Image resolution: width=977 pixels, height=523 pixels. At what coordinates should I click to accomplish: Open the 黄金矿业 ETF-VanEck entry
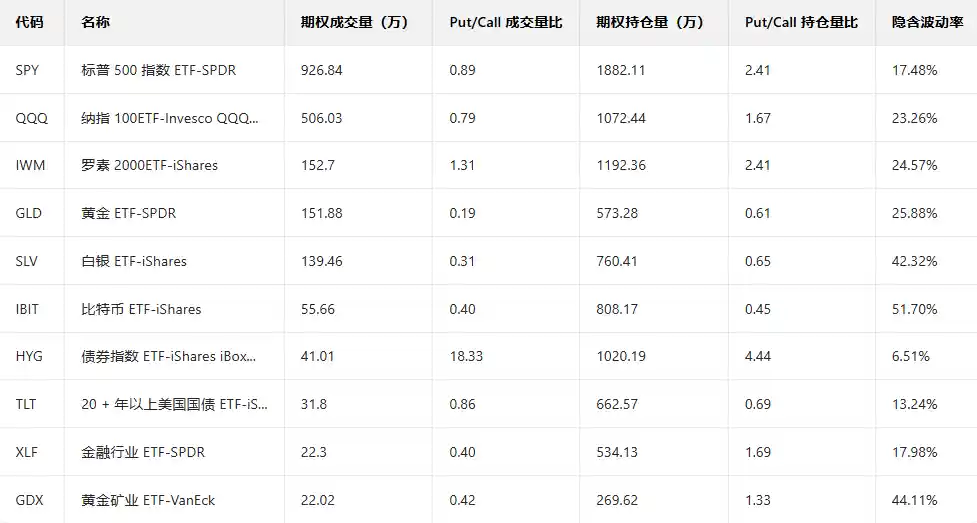pyautogui.click(x=148, y=500)
